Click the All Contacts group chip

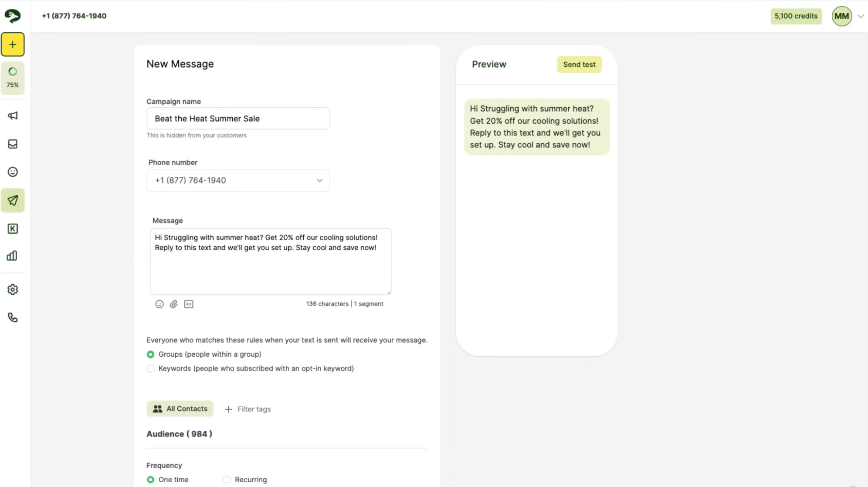coord(180,409)
